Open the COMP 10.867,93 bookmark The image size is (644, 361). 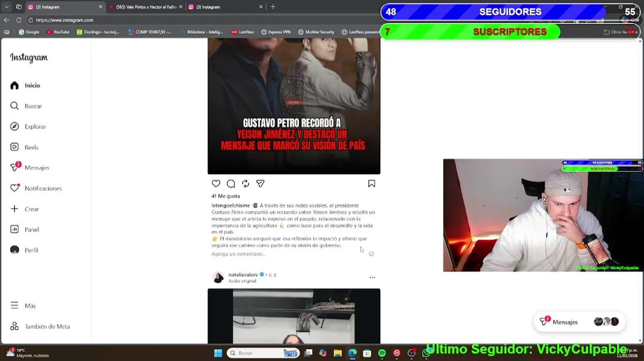pos(150,32)
